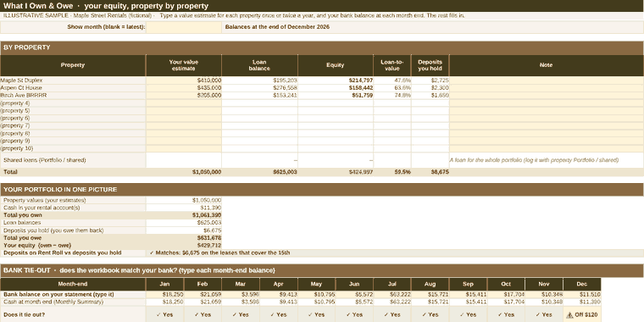This screenshot has height=322, width=644.
Task: Click the empty value estimate for property 5
Action: [x=184, y=110]
